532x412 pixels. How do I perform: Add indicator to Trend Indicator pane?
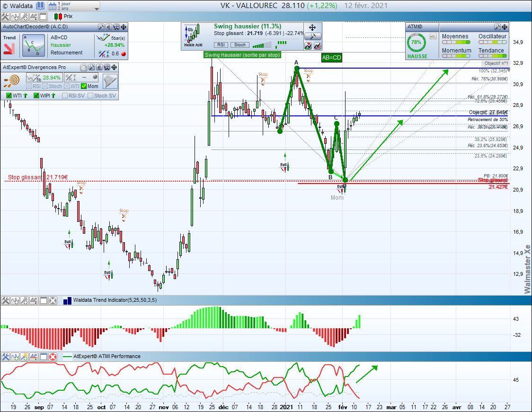[x=15, y=300]
